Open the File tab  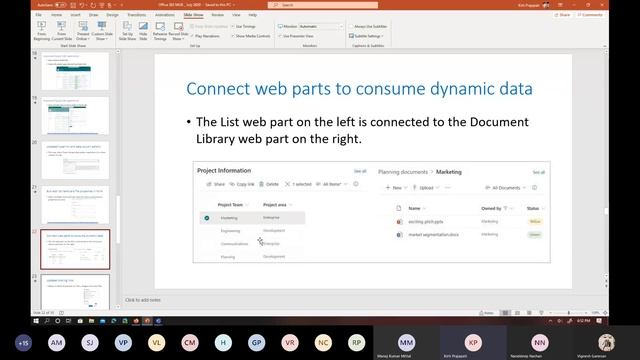pyautogui.click(x=38, y=15)
